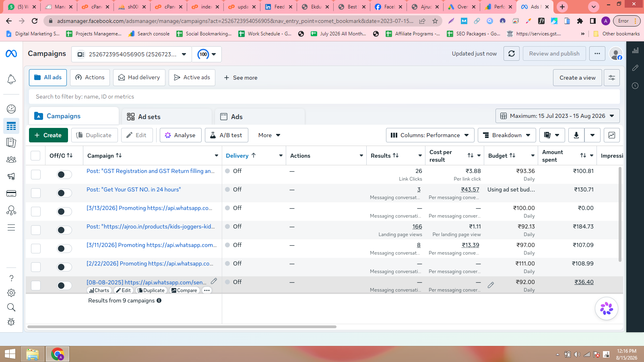The image size is (644, 362).
Task: Toggle on GST Registration campaign switch
Action: [64, 175]
